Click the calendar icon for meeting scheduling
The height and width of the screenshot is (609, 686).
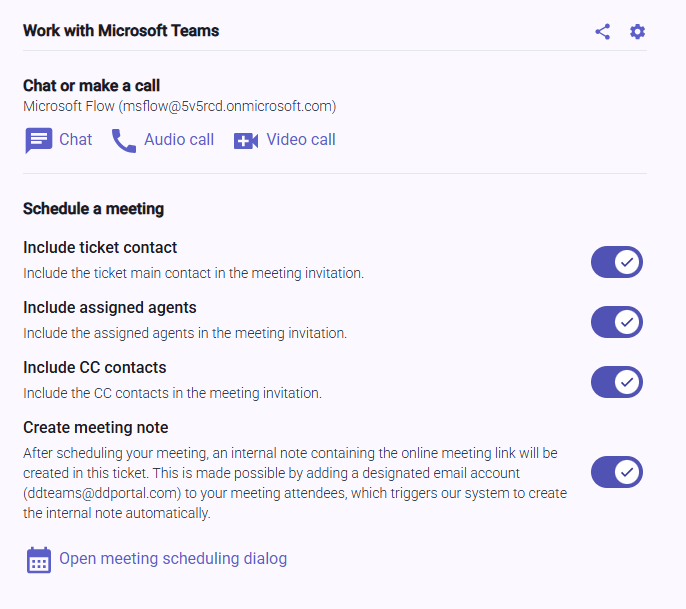[38, 559]
